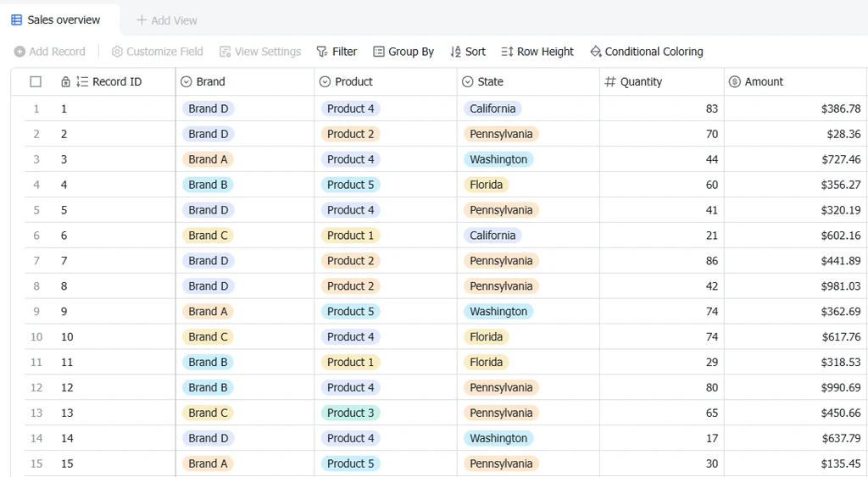This screenshot has height=477, width=868.
Task: Click row number 10 at left edge
Action: [x=36, y=337]
